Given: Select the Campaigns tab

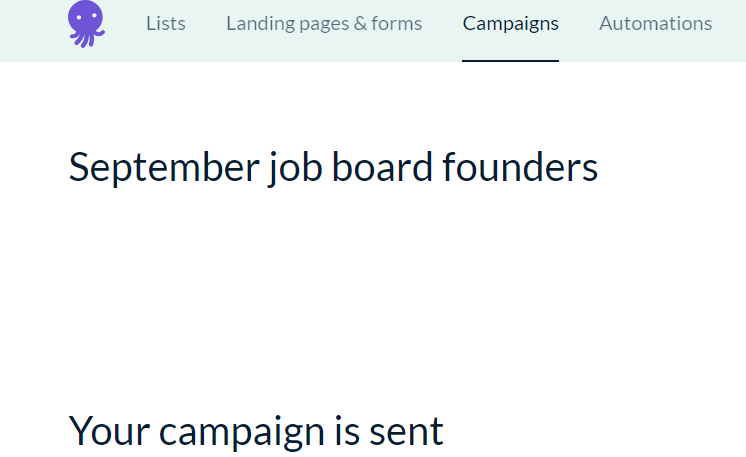Looking at the screenshot, I should pos(510,23).
